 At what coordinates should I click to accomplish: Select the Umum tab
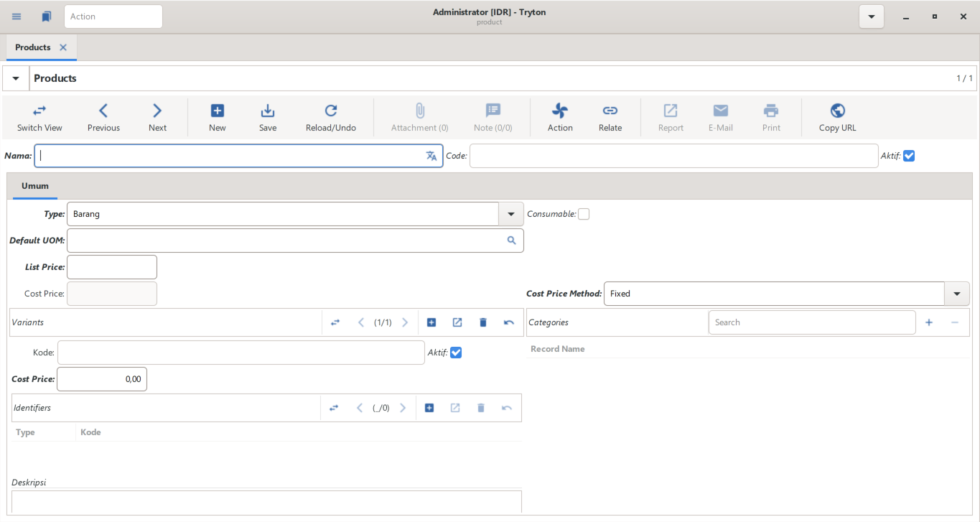coord(35,186)
